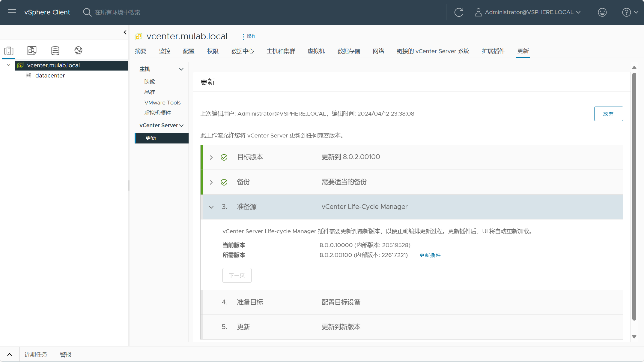Open the 操作 actions menu
The height and width of the screenshot is (362, 644).
click(249, 36)
